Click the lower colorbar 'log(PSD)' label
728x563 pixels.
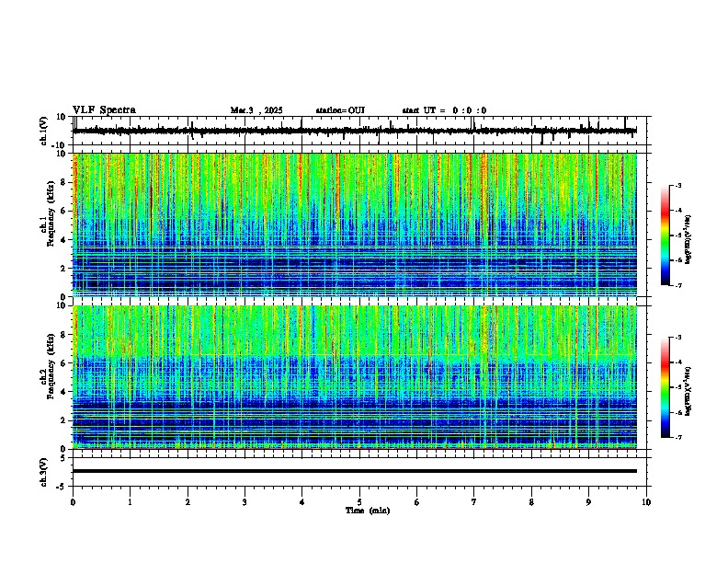688,391
